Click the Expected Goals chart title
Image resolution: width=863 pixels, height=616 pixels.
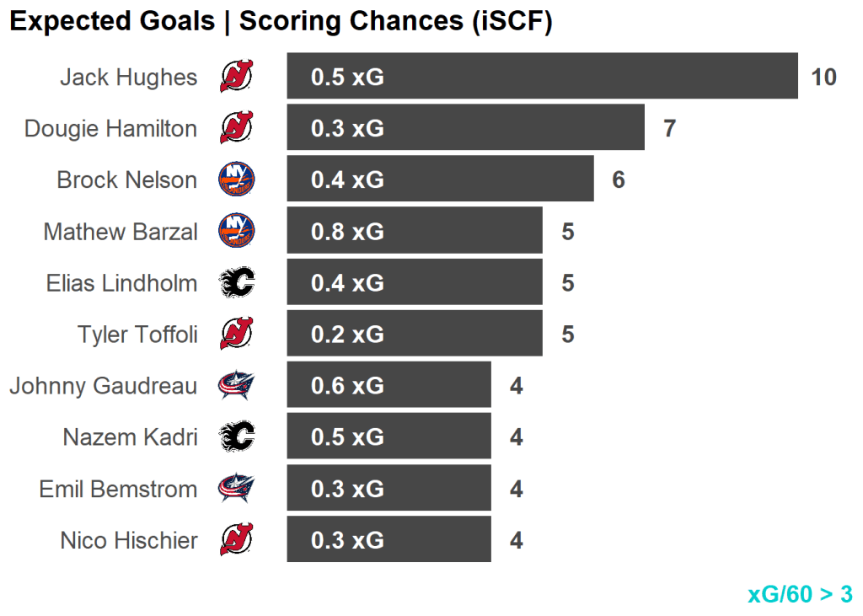[281, 22]
